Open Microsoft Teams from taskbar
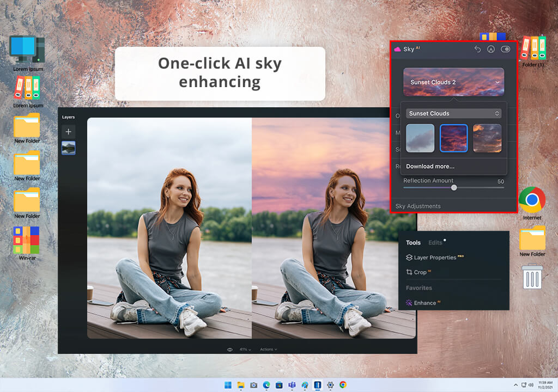The height and width of the screenshot is (392, 558). pos(292,385)
